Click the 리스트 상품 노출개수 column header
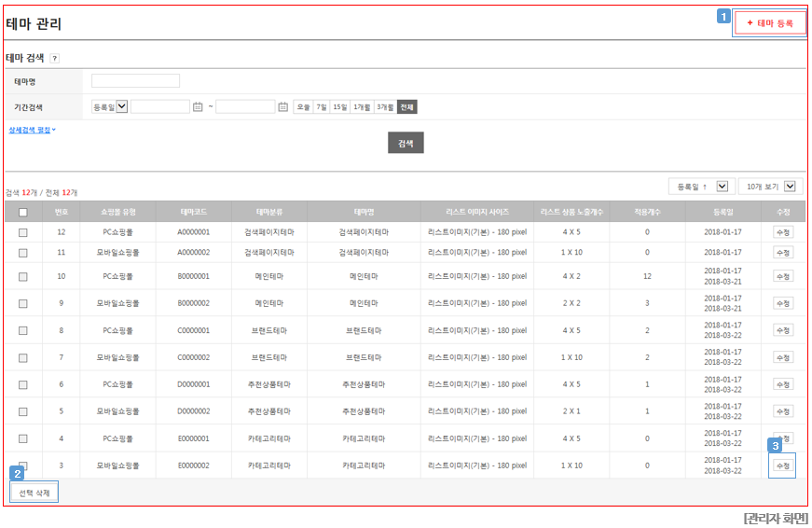The height and width of the screenshot is (528, 812). pos(571,212)
